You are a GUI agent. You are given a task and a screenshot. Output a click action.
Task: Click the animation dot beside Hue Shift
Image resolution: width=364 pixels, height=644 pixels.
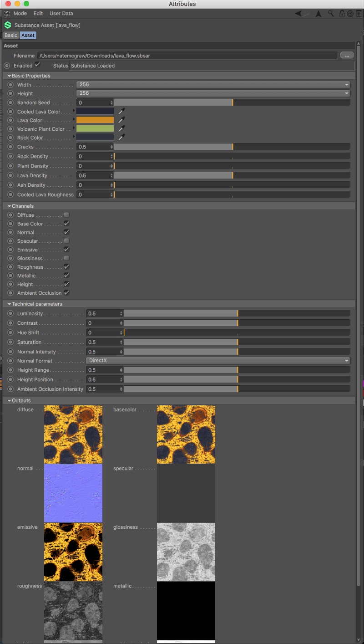point(10,332)
